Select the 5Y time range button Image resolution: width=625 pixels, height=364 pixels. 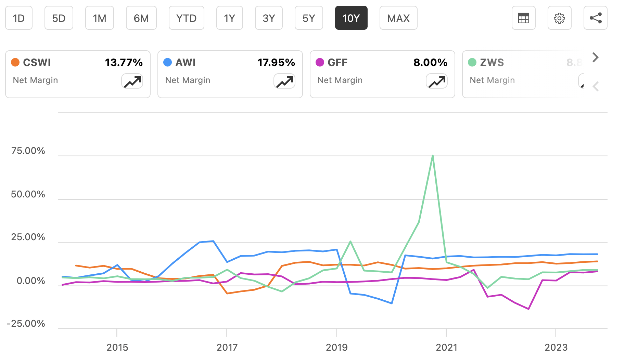pos(309,18)
